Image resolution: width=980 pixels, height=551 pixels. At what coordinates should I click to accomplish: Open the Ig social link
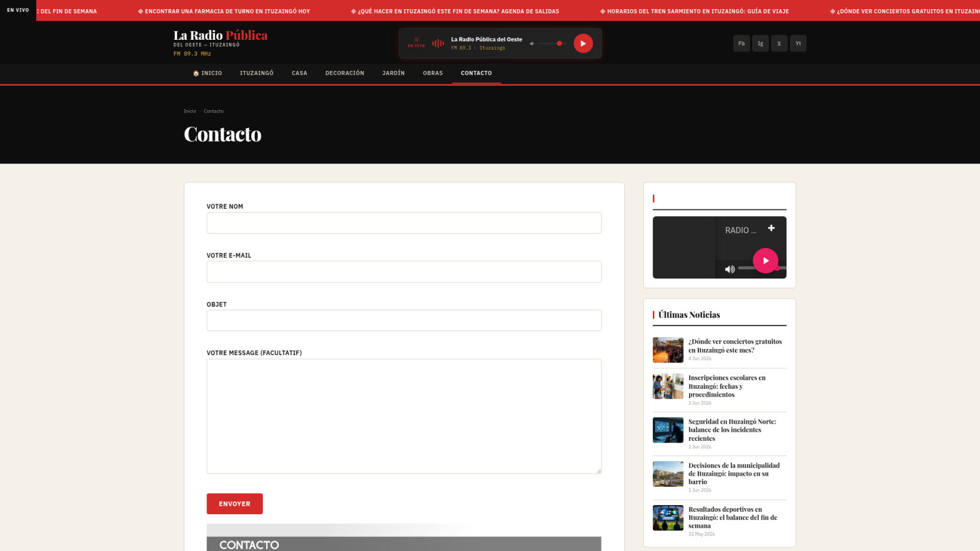pos(760,43)
